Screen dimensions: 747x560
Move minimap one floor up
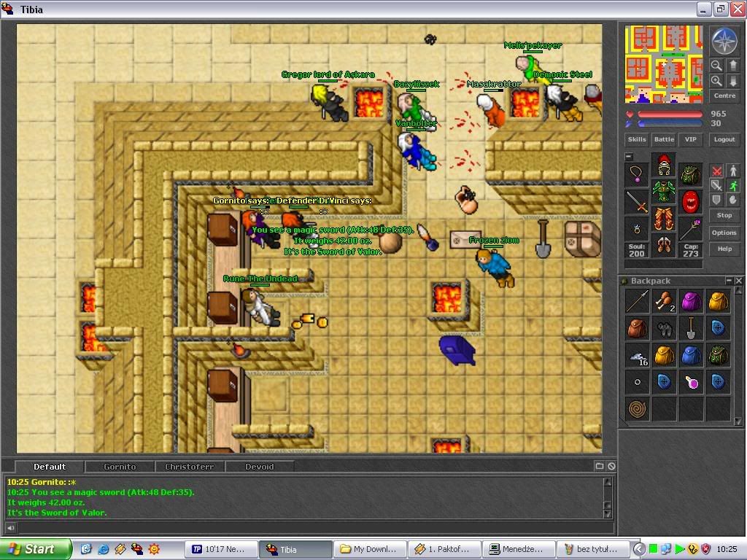[x=733, y=65]
